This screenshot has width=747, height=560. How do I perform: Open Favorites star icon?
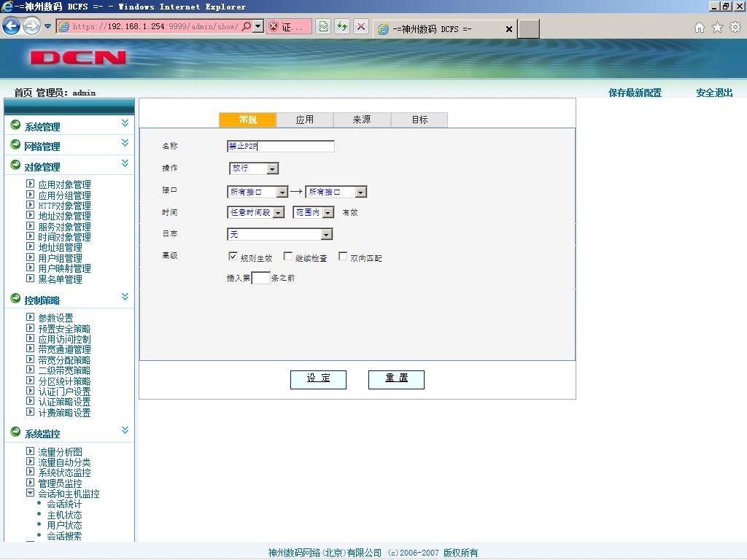tap(718, 28)
